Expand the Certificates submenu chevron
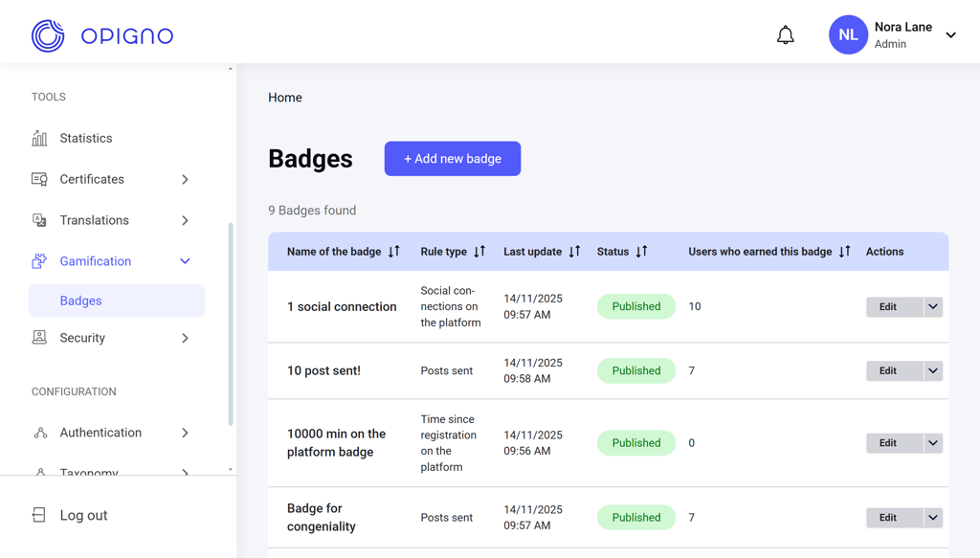The image size is (980, 558). [x=185, y=179]
